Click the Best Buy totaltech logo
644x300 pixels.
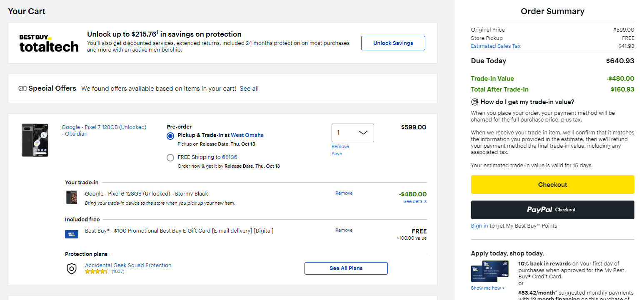[x=49, y=43]
